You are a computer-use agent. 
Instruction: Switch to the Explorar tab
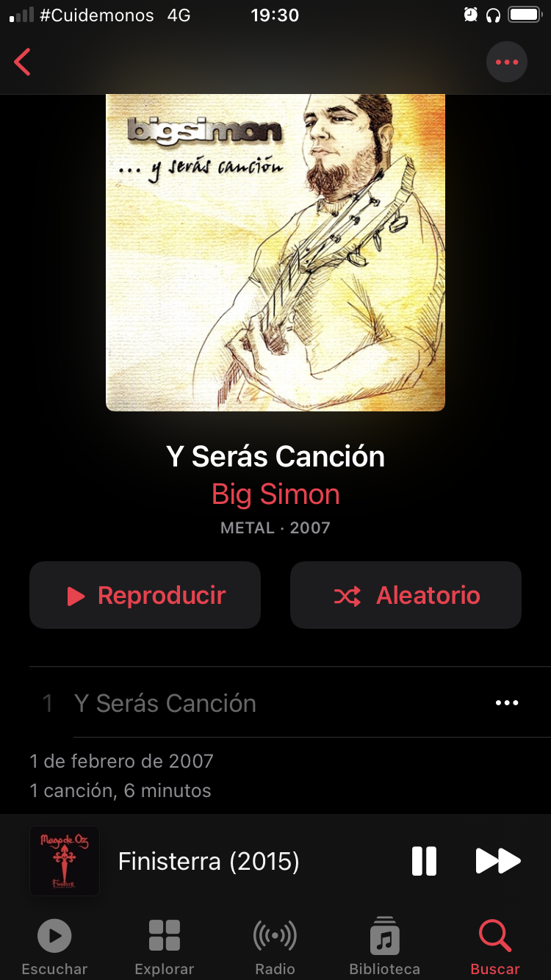(x=165, y=948)
